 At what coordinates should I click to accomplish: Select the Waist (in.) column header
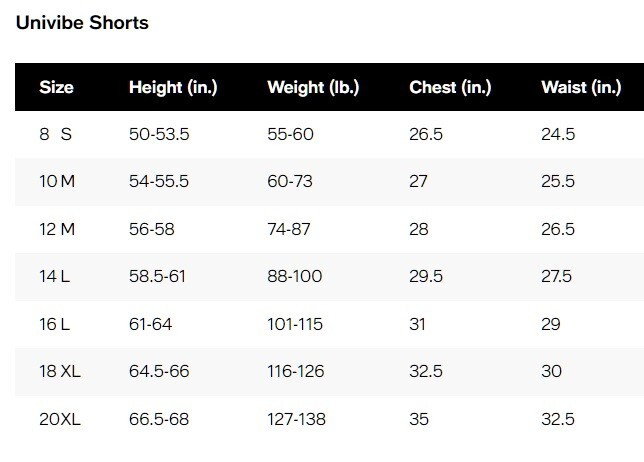point(581,87)
